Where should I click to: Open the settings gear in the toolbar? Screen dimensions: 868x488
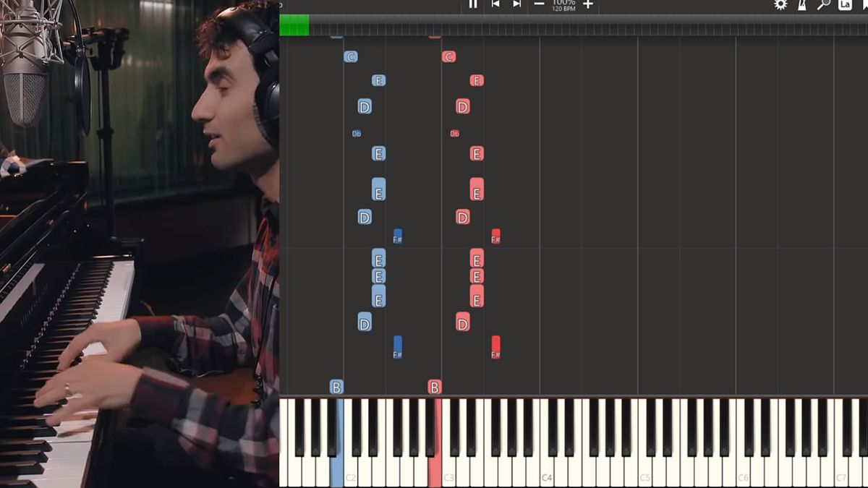[x=780, y=5]
